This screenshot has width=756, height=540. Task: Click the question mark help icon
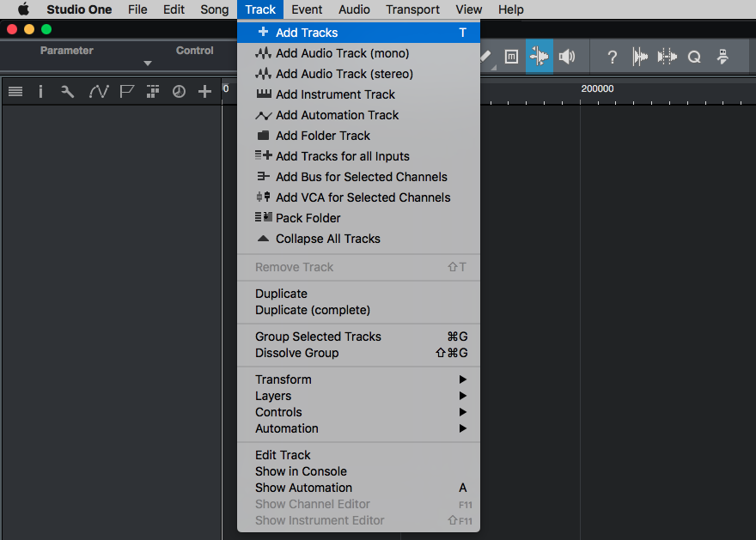pos(612,58)
